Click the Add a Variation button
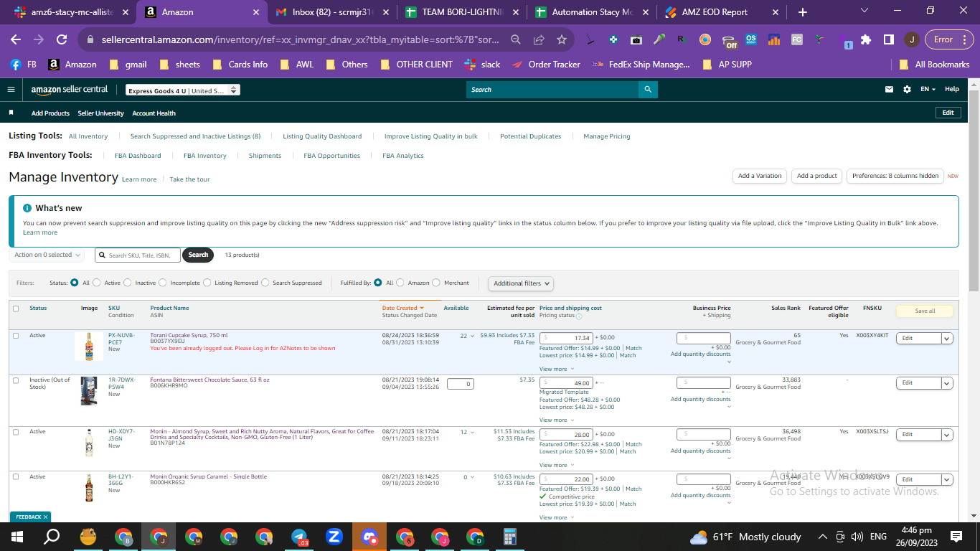980x551 pixels. coord(760,176)
